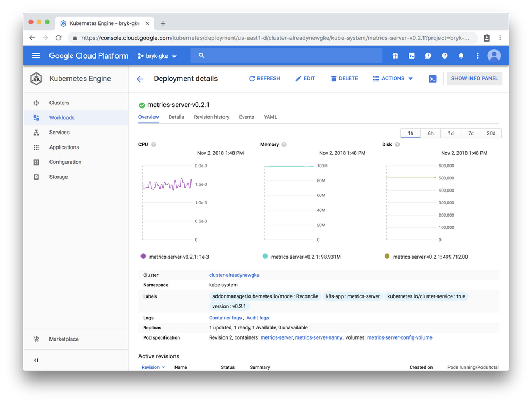The image size is (532, 404).
Task: Focus the Cloud Platform search field
Action: coord(286,55)
